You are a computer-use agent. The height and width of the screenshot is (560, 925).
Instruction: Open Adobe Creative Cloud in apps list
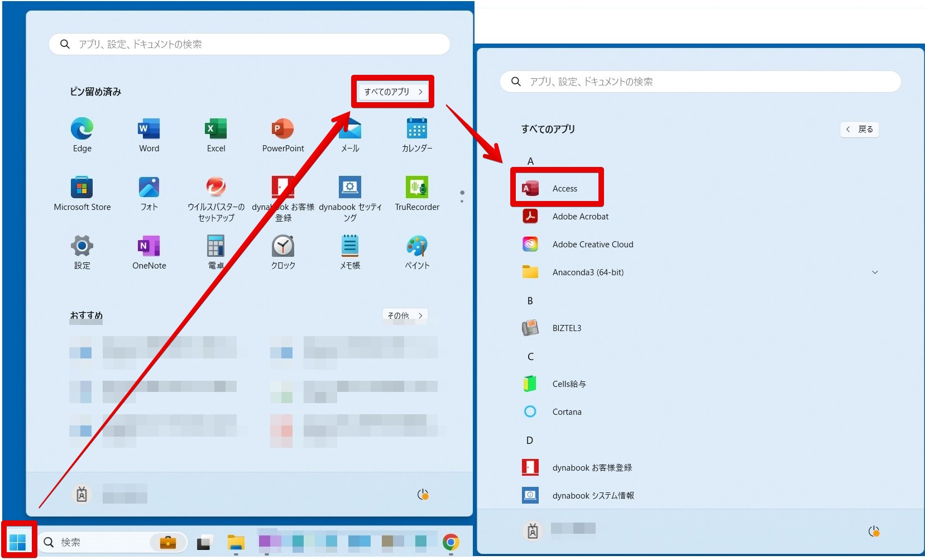click(701, 245)
